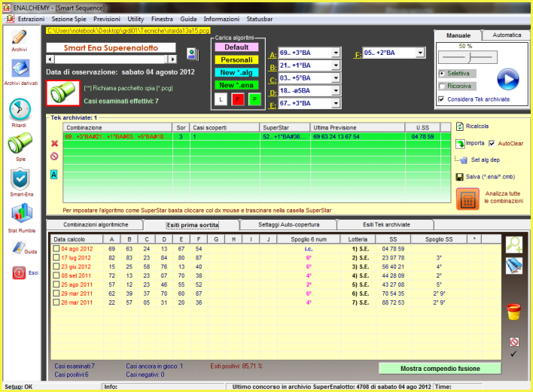Image resolution: width=533 pixels, height=392 pixels.
Task: Select the Ricorsiva radio button
Action: (442, 87)
